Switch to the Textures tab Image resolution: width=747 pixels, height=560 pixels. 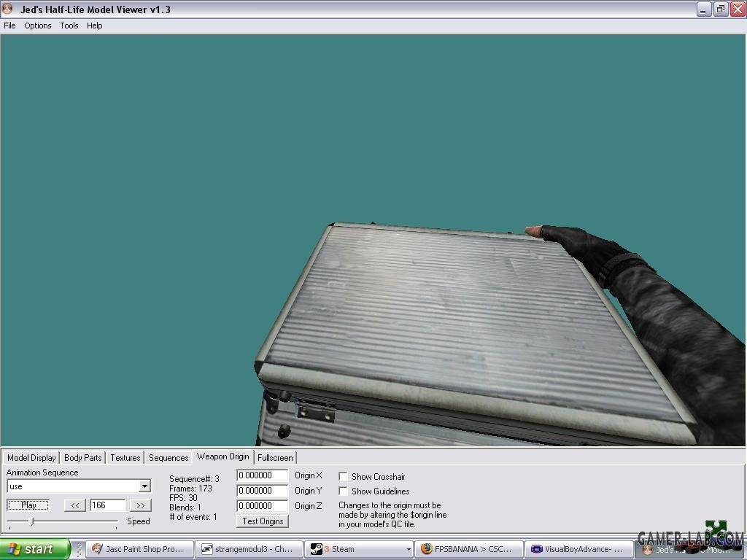[x=125, y=458]
